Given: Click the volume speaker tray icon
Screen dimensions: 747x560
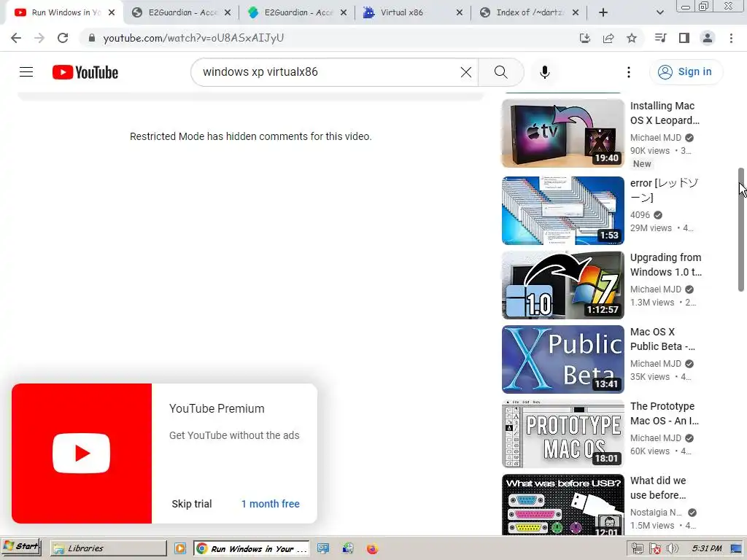Looking at the screenshot, I should pyautogui.click(x=672, y=548).
